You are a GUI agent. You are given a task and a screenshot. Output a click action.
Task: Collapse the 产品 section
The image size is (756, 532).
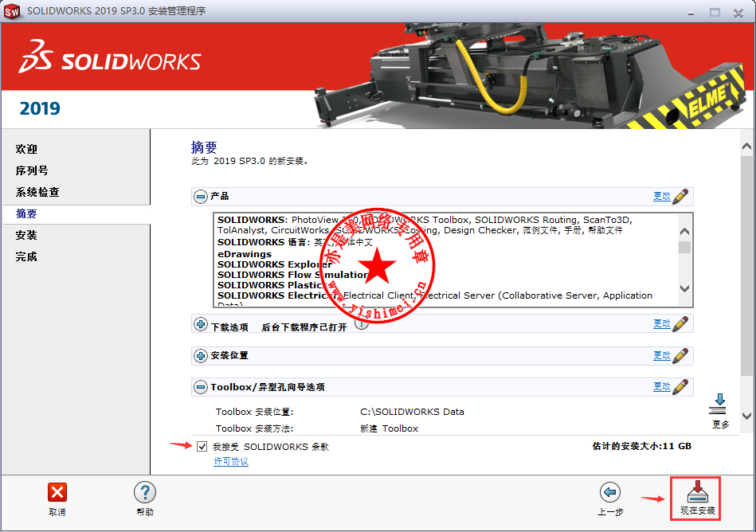click(x=201, y=197)
